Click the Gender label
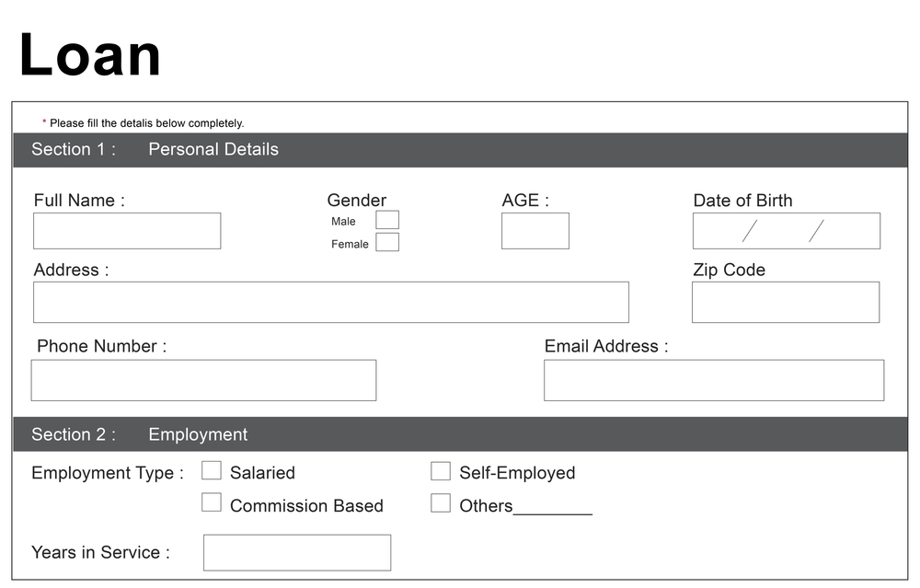Image resolution: width=920 pixels, height=588 pixels. [x=357, y=200]
